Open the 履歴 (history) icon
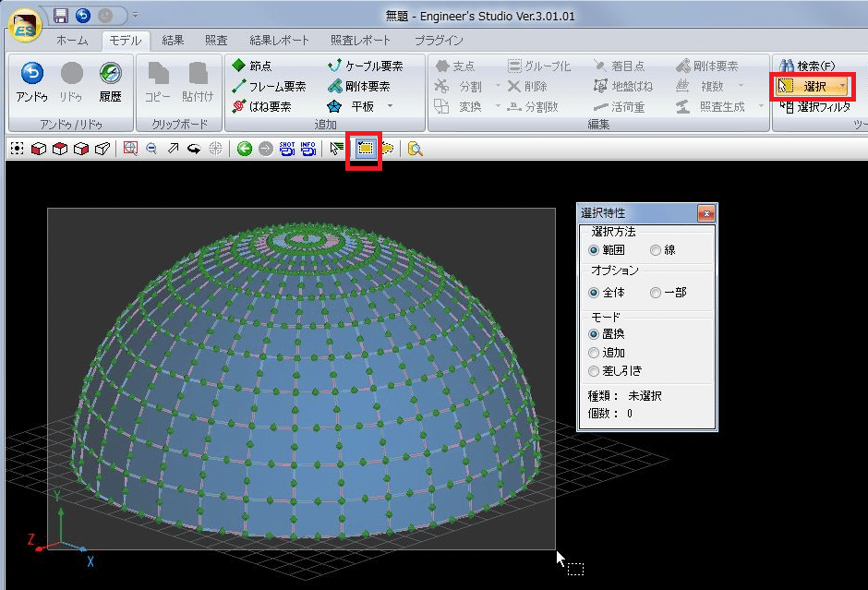The height and width of the screenshot is (590, 868). pyautogui.click(x=110, y=75)
